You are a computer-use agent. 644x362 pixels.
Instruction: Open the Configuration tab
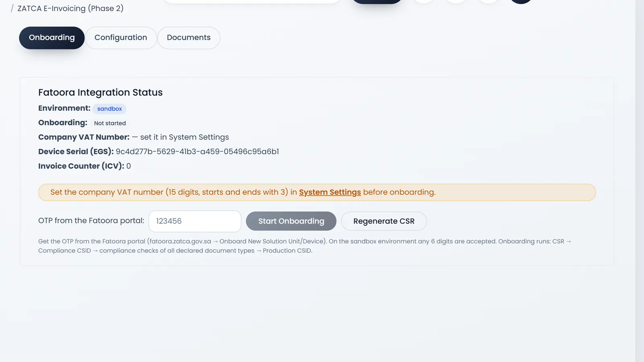click(121, 38)
